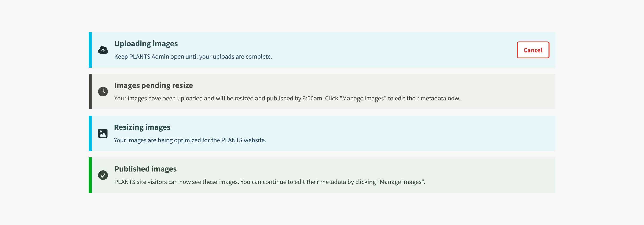Viewport: 644px width, 225px height.
Task: Click "PLANTS website" text in resizing banner
Action: pyautogui.click(x=243, y=140)
